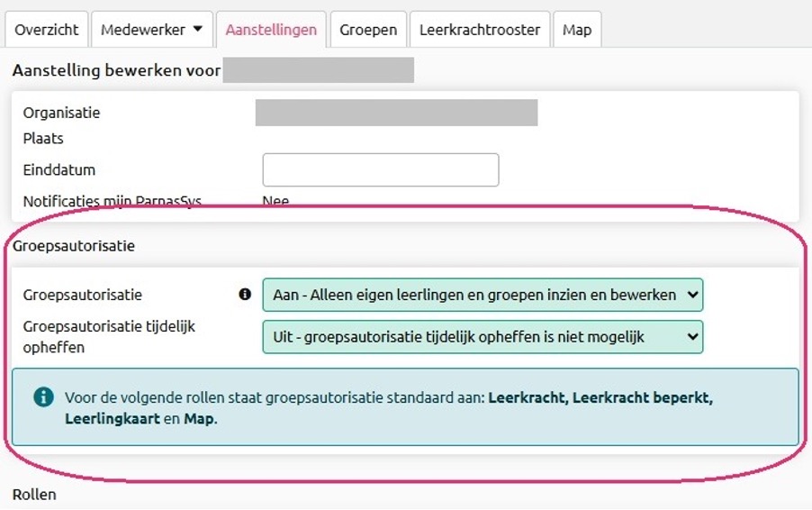Screen dimensions: 812x510
Task: Click the Notificaties mijn ParnasSys label
Action: coord(112,201)
